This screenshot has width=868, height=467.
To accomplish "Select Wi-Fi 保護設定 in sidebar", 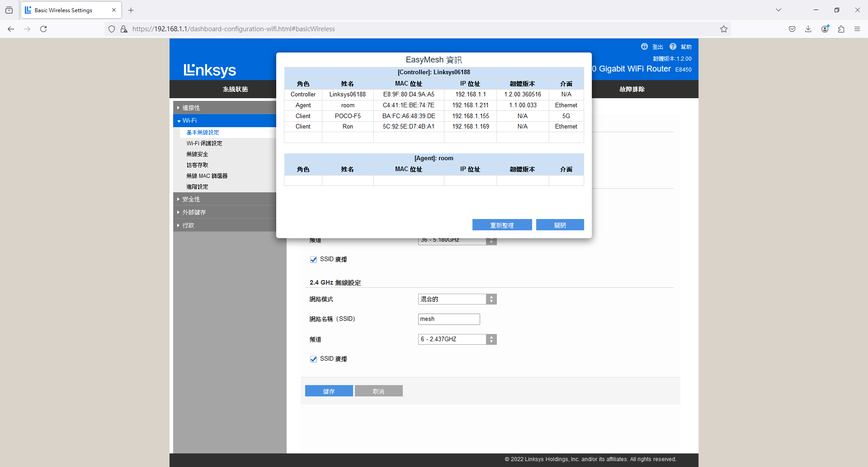I will (204, 143).
